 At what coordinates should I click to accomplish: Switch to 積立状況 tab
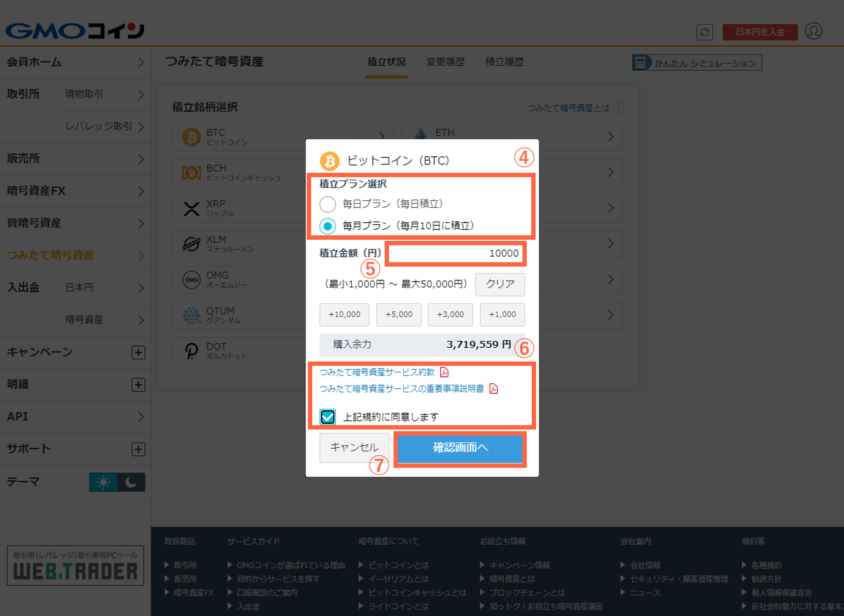pyautogui.click(x=387, y=62)
